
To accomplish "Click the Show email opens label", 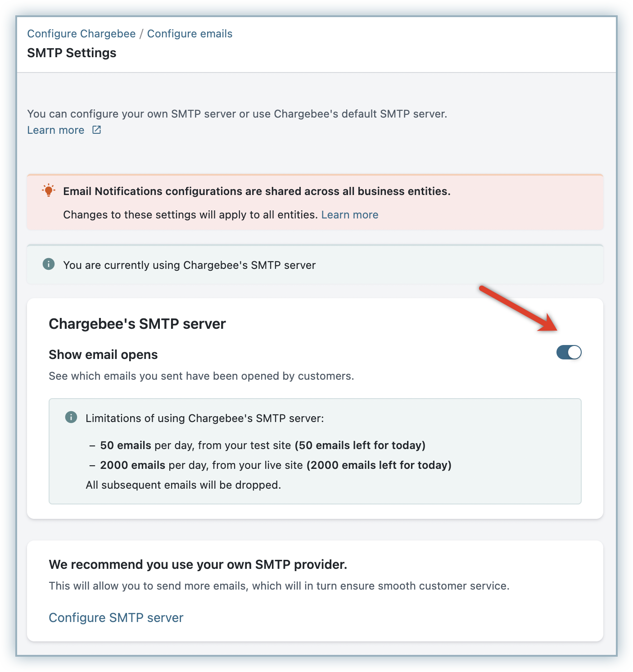I will [103, 355].
